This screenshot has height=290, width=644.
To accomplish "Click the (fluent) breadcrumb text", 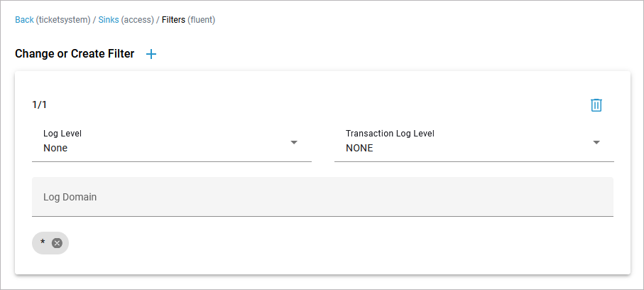I will coord(202,20).
